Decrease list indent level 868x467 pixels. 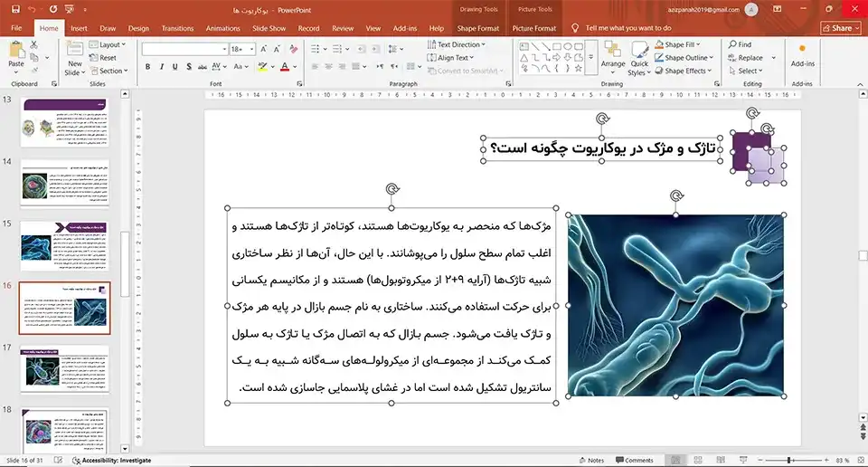click(362, 49)
